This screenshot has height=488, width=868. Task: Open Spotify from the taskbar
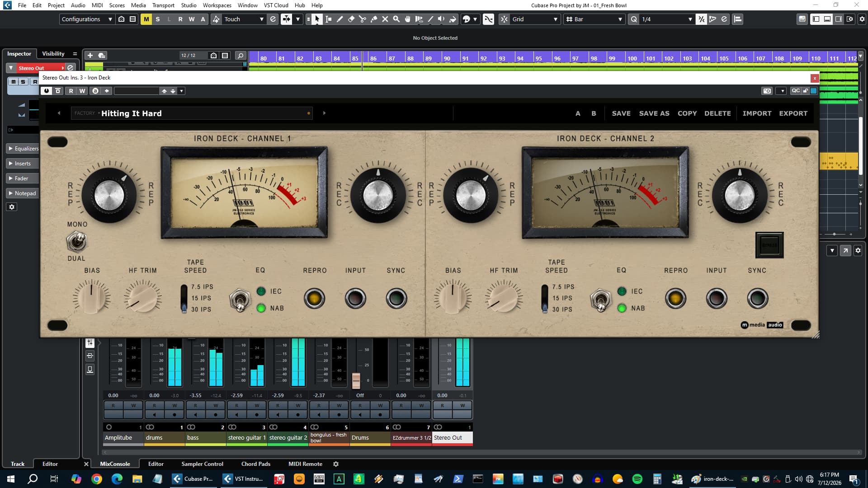(637, 479)
